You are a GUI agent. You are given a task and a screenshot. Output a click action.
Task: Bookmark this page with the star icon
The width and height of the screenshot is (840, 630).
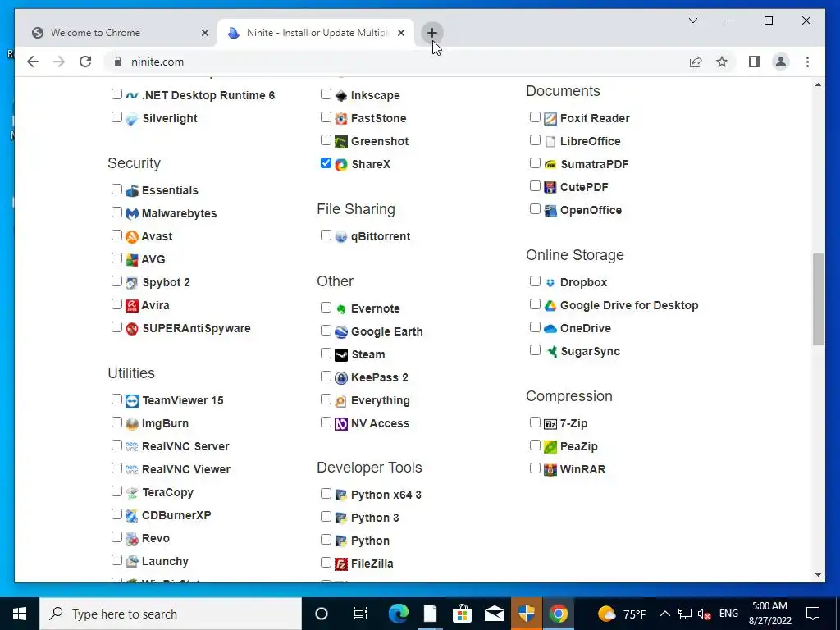(x=722, y=62)
